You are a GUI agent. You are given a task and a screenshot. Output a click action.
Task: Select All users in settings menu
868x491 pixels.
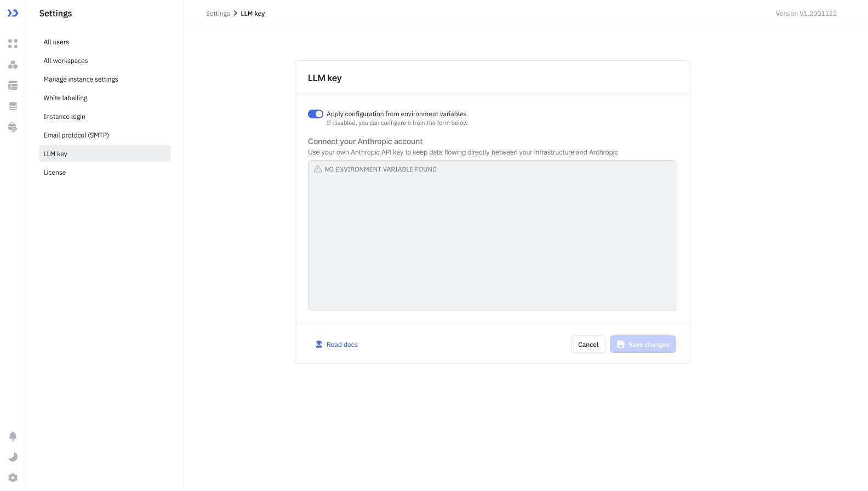[x=56, y=42]
